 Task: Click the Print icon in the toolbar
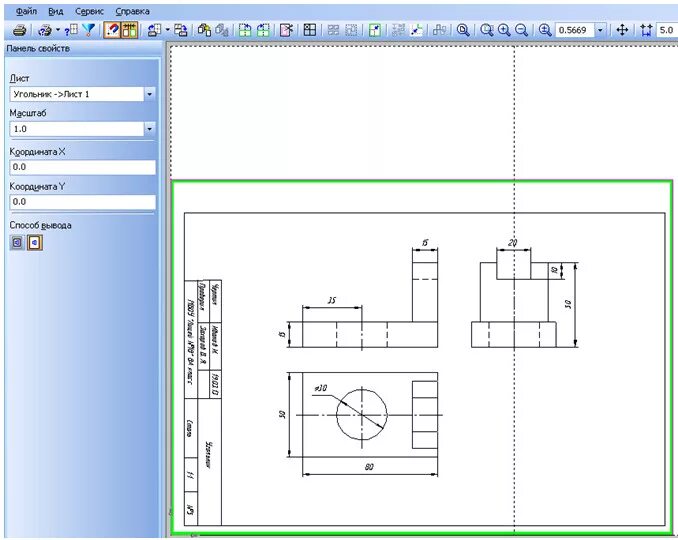pos(19,30)
